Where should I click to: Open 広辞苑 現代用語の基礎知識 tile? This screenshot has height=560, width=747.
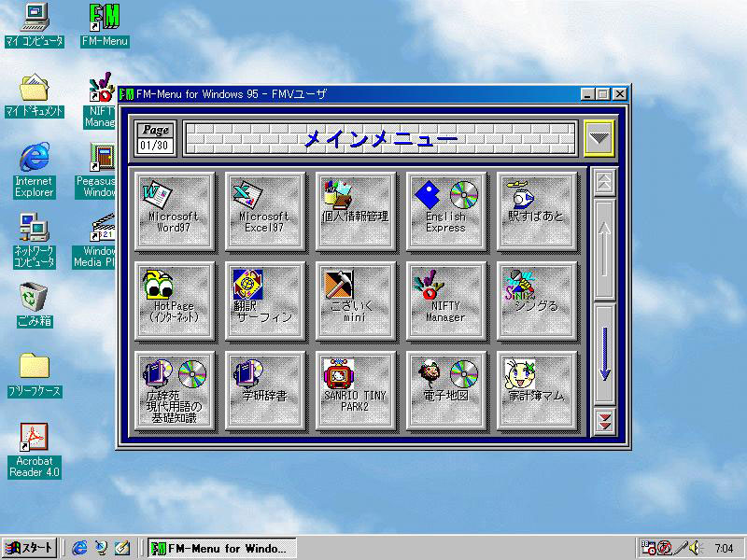coord(175,391)
